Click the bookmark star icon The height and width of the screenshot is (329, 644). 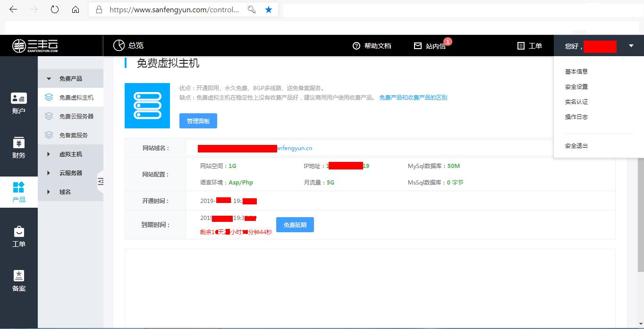tap(269, 9)
